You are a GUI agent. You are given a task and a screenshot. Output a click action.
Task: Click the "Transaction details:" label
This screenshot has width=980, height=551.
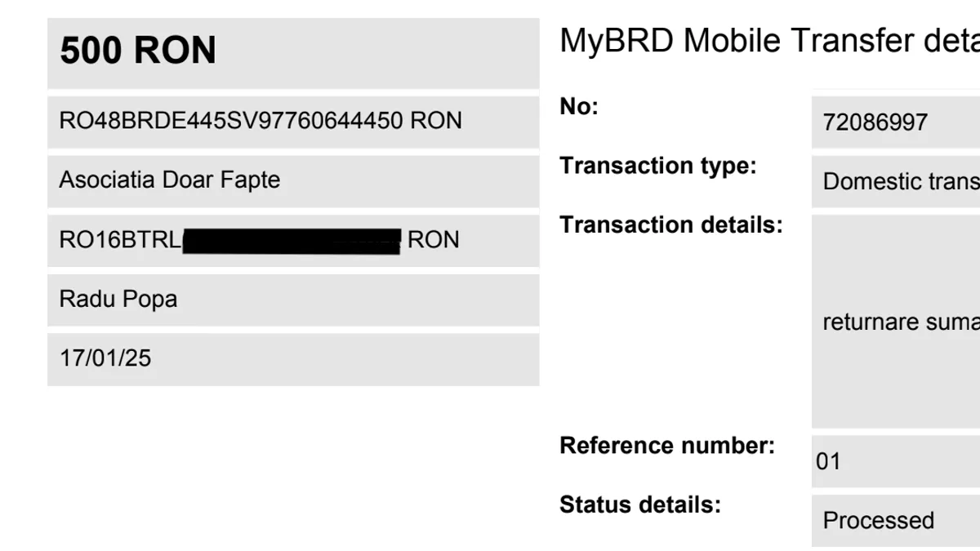[670, 224]
